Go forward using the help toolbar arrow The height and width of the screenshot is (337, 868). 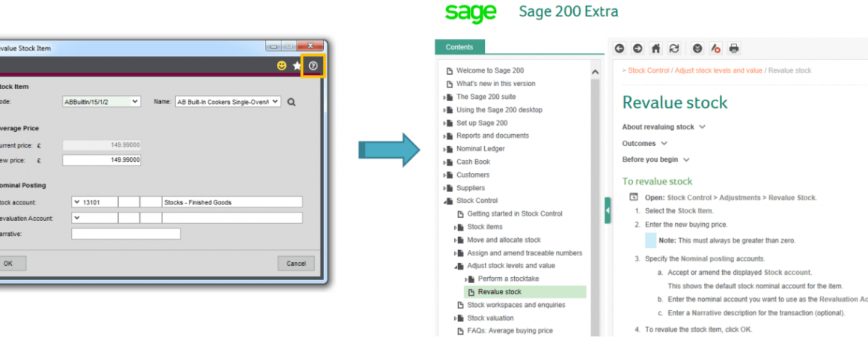(638, 49)
